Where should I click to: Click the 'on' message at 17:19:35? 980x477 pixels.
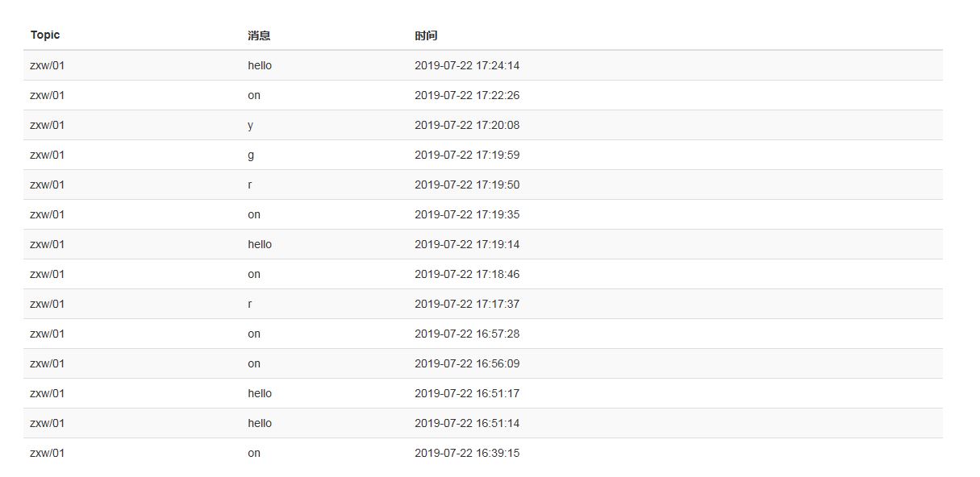(254, 214)
